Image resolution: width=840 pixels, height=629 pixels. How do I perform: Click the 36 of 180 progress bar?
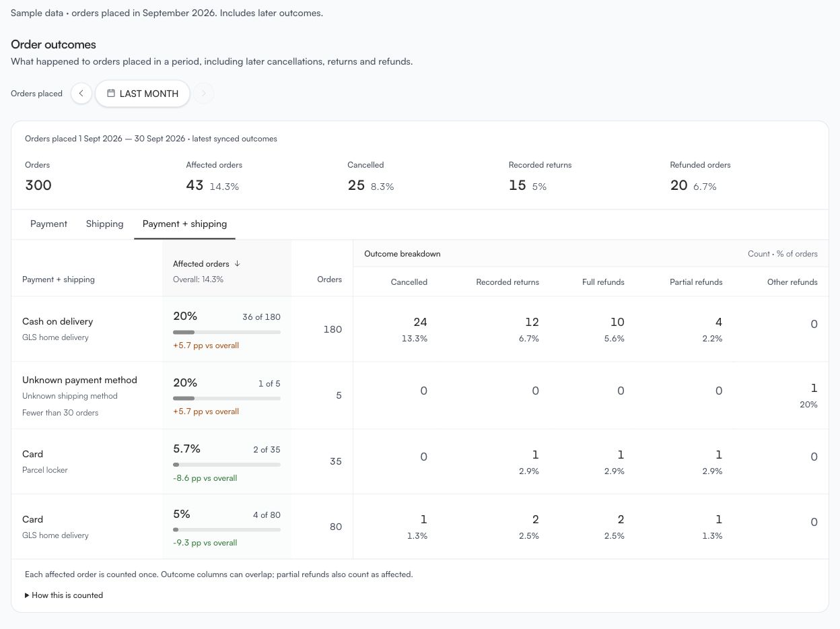(227, 332)
